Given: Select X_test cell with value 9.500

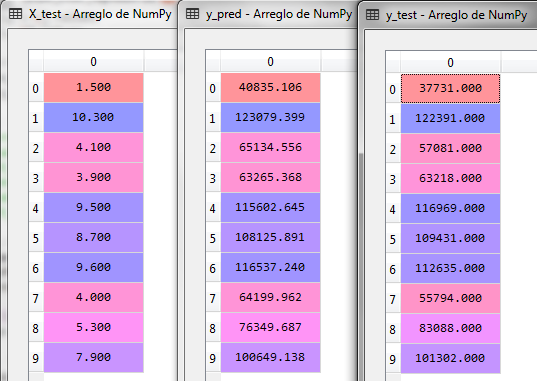Looking at the screenshot, I should pos(93,207).
